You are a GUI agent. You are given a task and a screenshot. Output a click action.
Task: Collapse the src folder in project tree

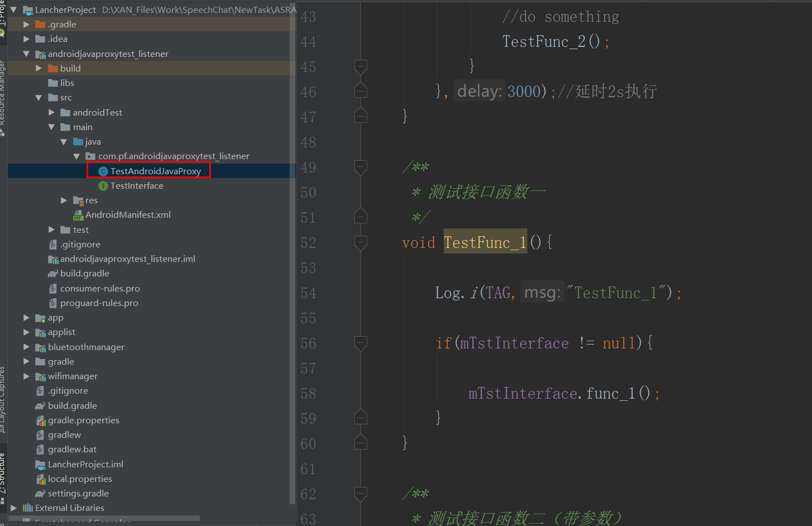coord(38,97)
